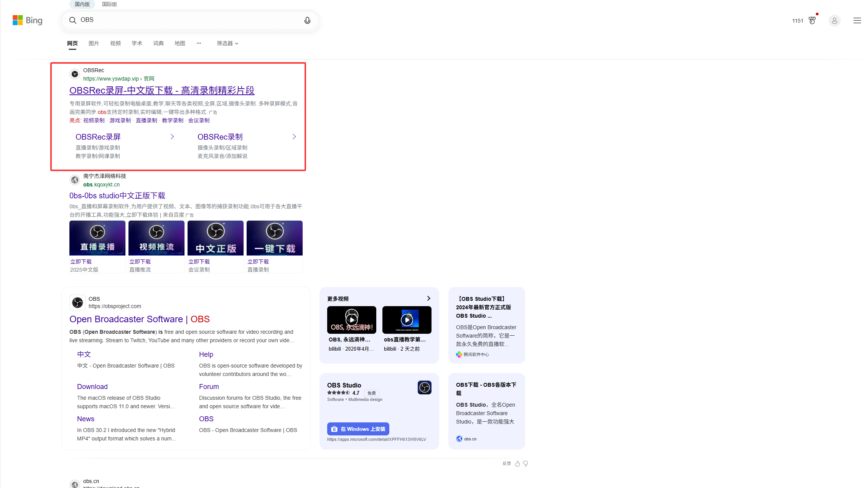Viewport: 868px width, 488px height.
Task: Click 立即下载 above 会议录制
Action: [199, 262]
